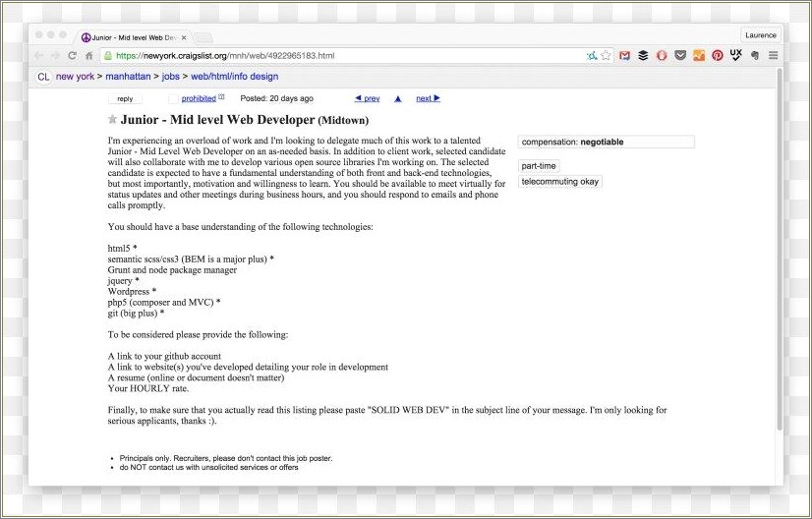
Task: Click the CL craigslist logo
Action: point(43,77)
